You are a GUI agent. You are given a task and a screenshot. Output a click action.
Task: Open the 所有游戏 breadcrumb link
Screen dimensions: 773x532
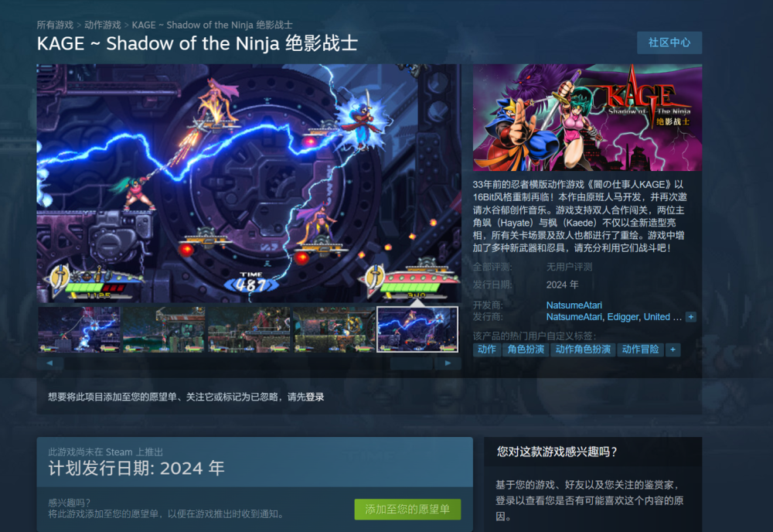55,26
